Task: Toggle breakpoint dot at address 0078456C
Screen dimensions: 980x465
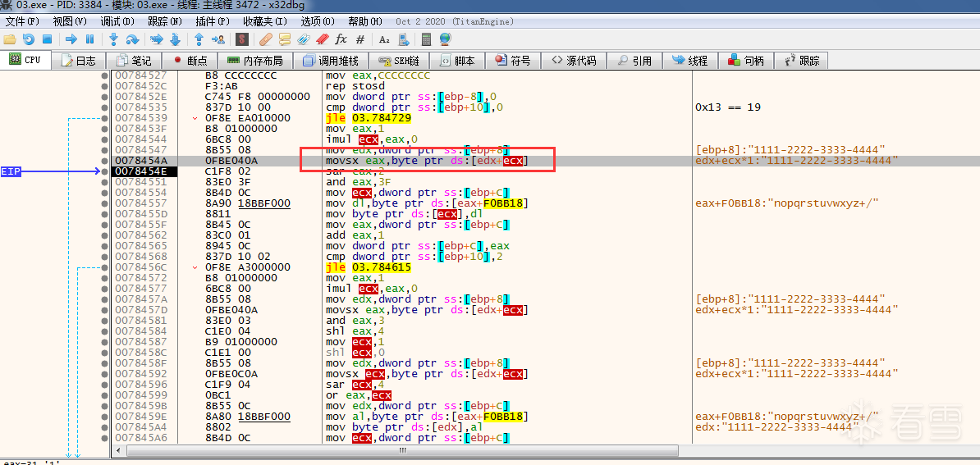Action: point(104,267)
